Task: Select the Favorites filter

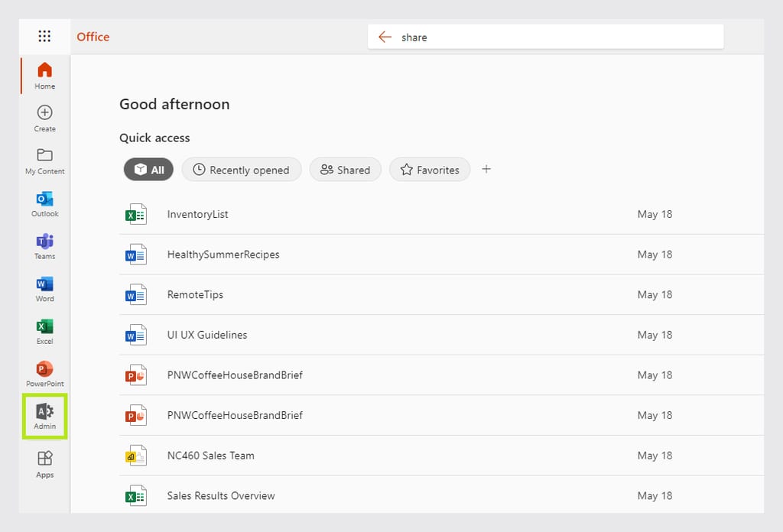Action: [x=430, y=170]
